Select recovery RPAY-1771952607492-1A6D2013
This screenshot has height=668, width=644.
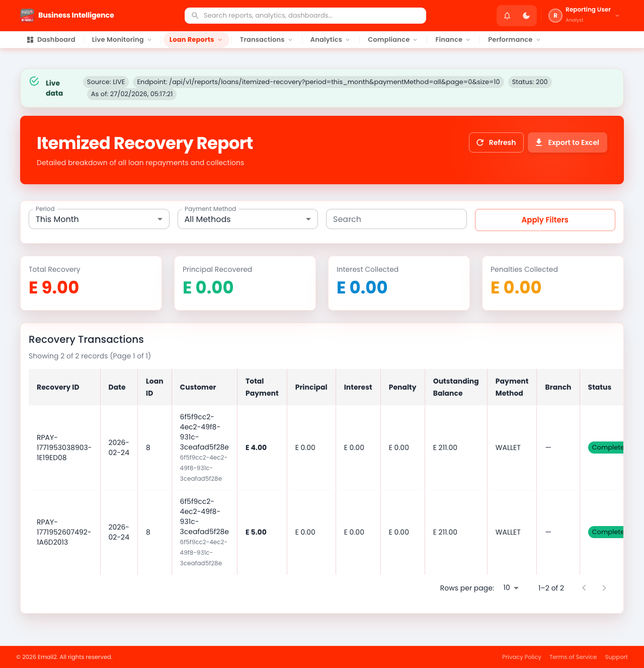click(64, 532)
